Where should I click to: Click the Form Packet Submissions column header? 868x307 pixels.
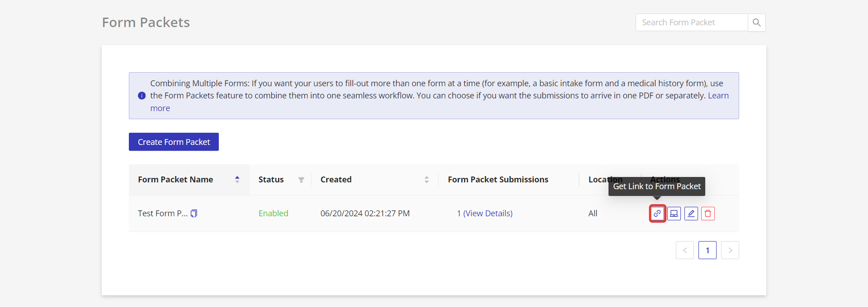(x=498, y=180)
